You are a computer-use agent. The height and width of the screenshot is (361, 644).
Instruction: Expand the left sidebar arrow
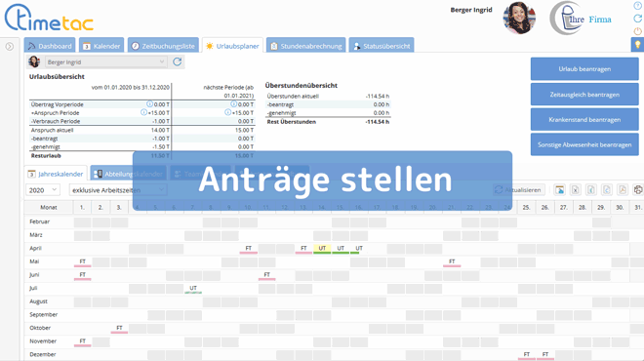10,47
